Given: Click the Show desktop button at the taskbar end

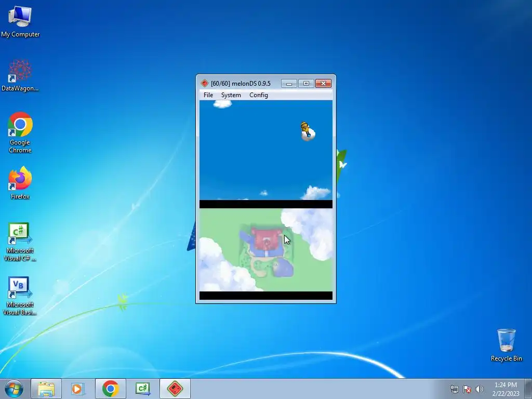Looking at the screenshot, I should [x=528, y=389].
